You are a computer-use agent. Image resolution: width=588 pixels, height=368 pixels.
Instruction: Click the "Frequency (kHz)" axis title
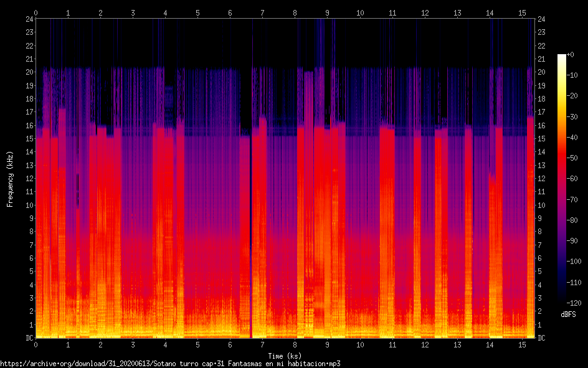pyautogui.click(x=10, y=179)
